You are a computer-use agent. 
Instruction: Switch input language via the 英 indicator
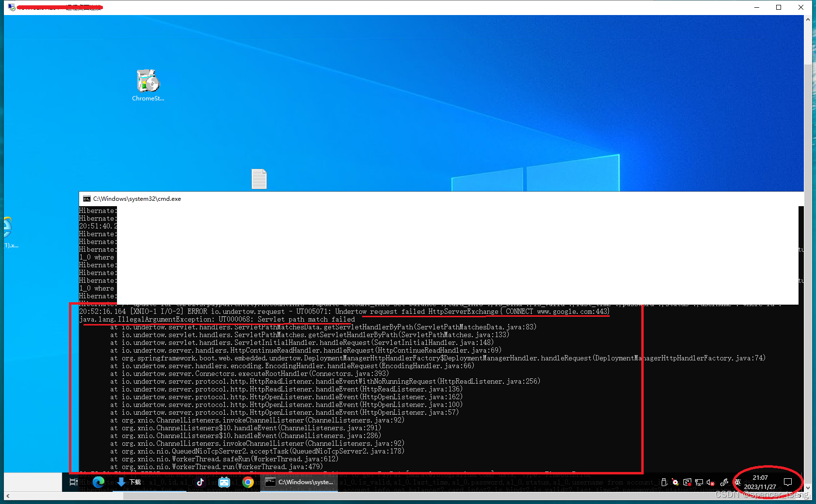738,482
